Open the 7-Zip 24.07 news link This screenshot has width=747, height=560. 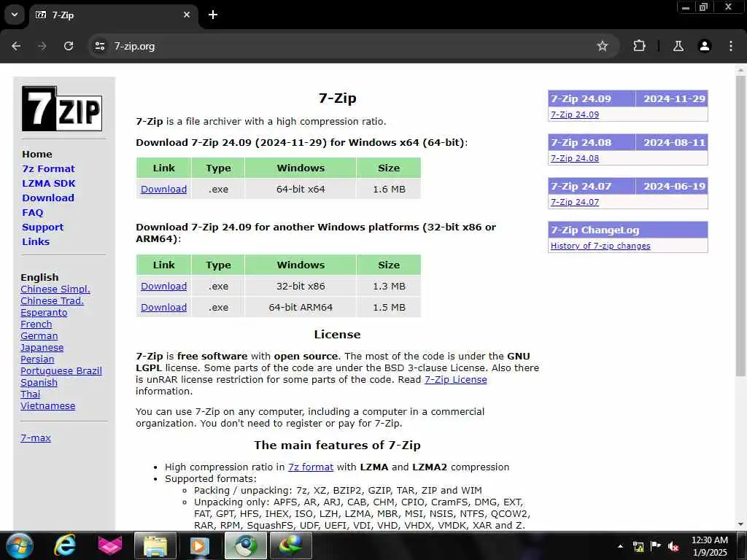pyautogui.click(x=575, y=202)
